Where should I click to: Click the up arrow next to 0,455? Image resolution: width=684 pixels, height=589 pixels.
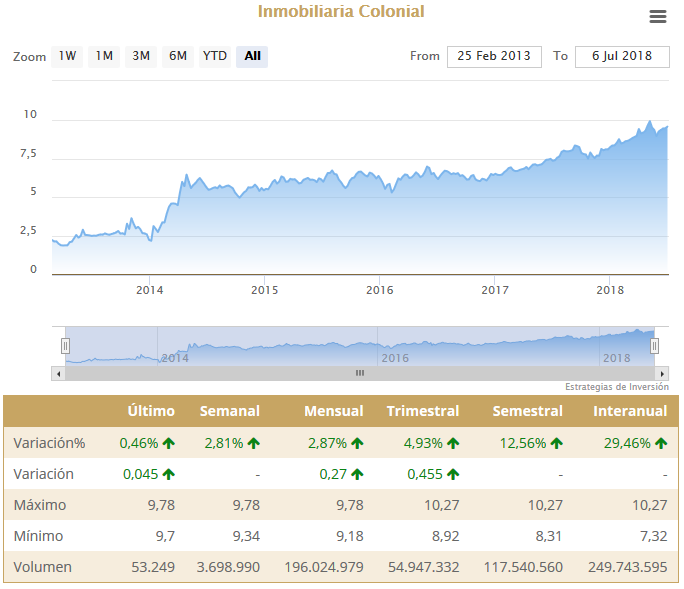pyautogui.click(x=453, y=474)
